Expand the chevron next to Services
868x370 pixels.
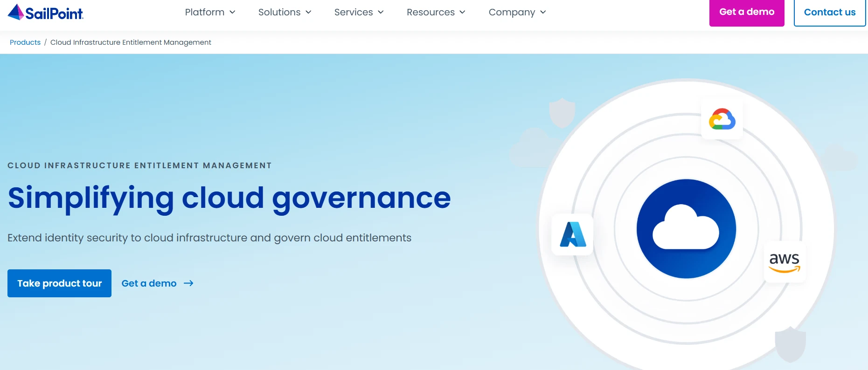(381, 12)
